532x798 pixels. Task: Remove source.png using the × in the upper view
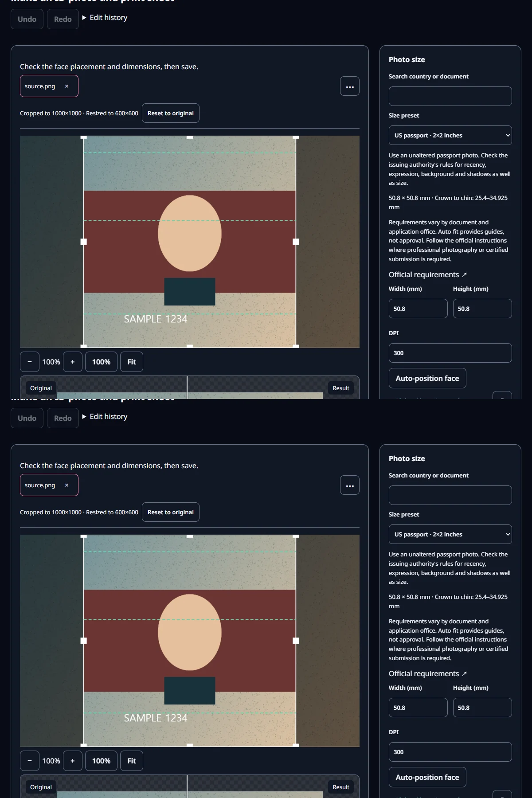pos(66,86)
